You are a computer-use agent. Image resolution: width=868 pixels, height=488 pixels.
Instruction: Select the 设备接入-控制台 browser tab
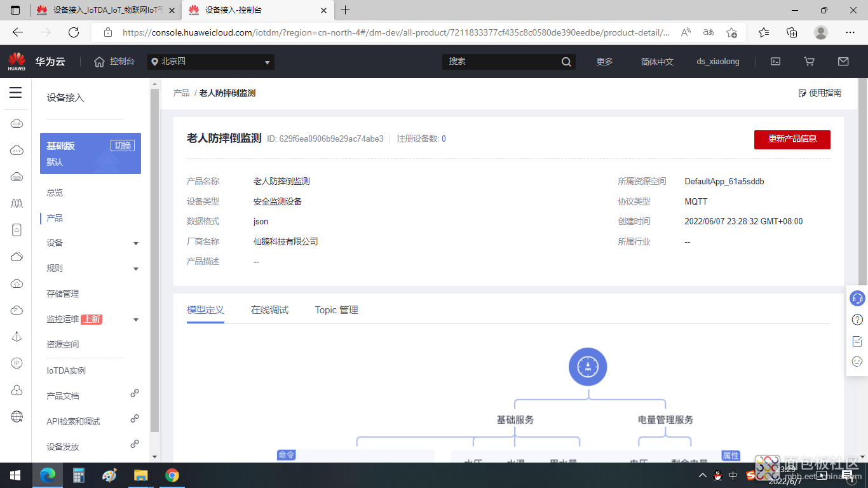click(257, 10)
